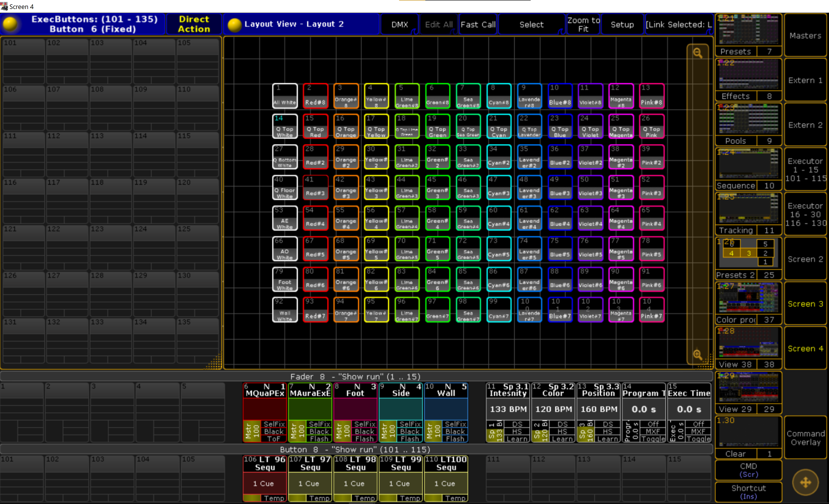Screen dimensions: 829x504
Task: Click the Zoom to Fit button
Action: tap(583, 25)
